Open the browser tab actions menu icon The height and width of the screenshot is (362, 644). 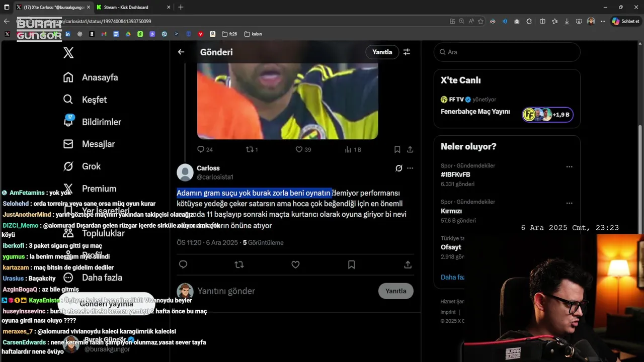(x=7, y=7)
